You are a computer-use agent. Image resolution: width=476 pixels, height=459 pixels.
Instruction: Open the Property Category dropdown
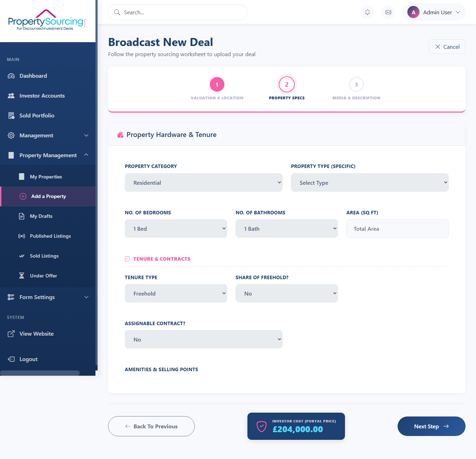coord(204,183)
